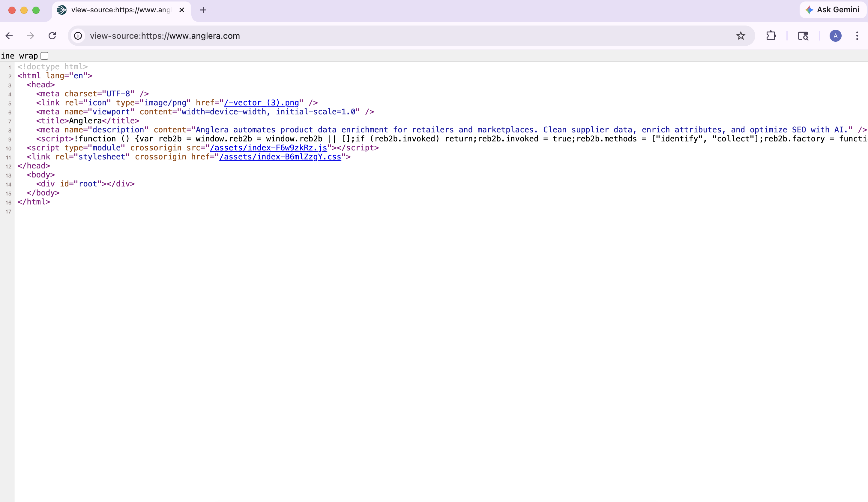
Task: Open the profile avatar A
Action: [x=835, y=36]
